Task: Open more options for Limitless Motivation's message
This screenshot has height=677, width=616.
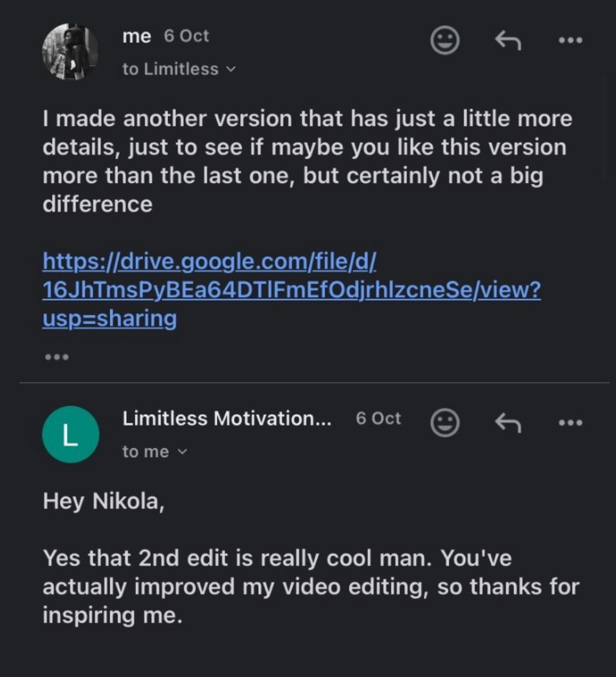Action: tap(570, 423)
